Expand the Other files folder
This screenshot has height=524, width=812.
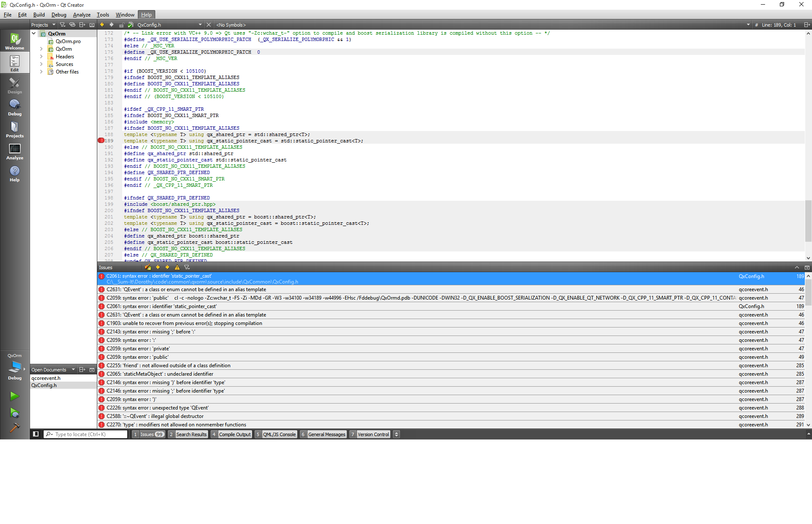(41, 72)
